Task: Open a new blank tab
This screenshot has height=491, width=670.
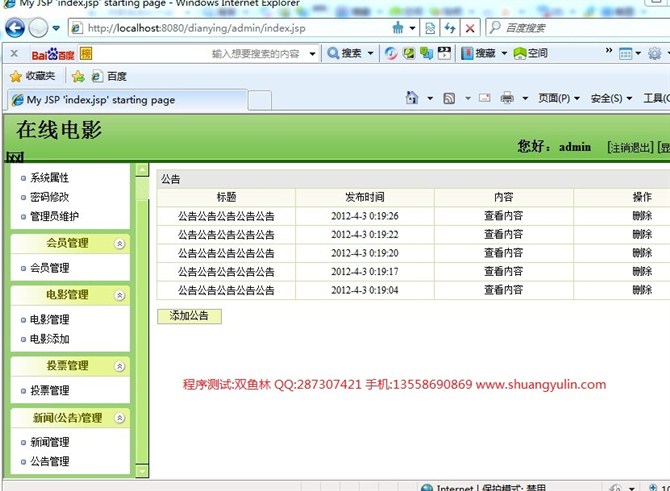Action: tap(260, 100)
